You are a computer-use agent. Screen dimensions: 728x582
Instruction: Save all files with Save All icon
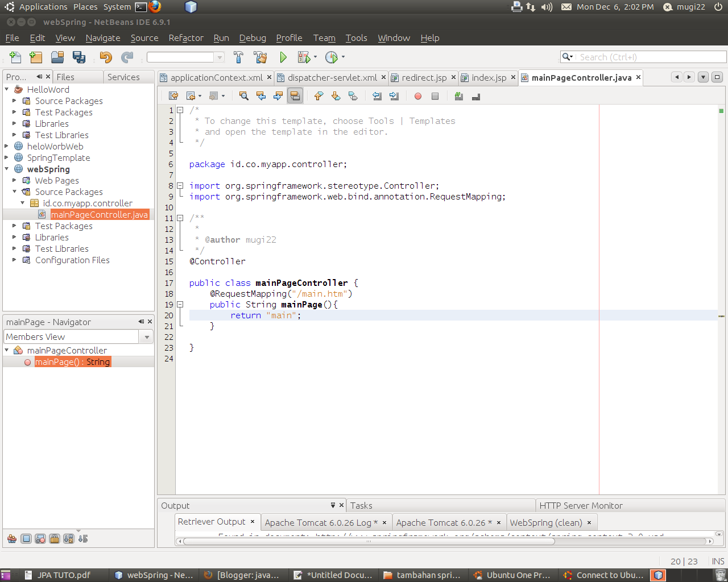[x=79, y=57]
